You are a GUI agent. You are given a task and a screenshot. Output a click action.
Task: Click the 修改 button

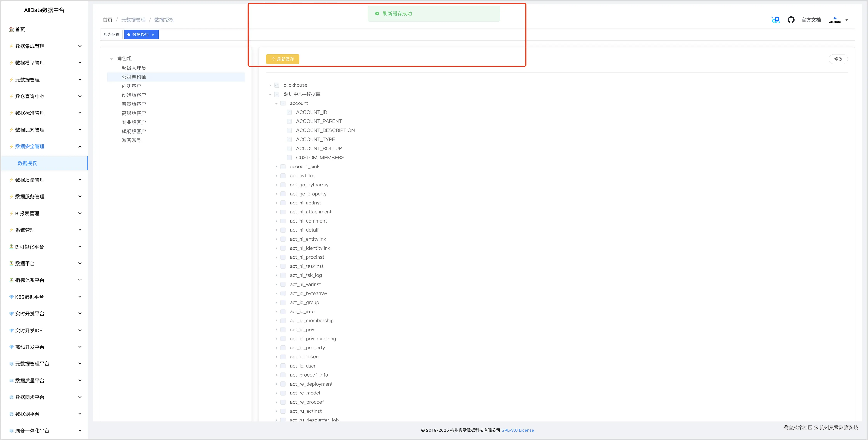pos(838,59)
